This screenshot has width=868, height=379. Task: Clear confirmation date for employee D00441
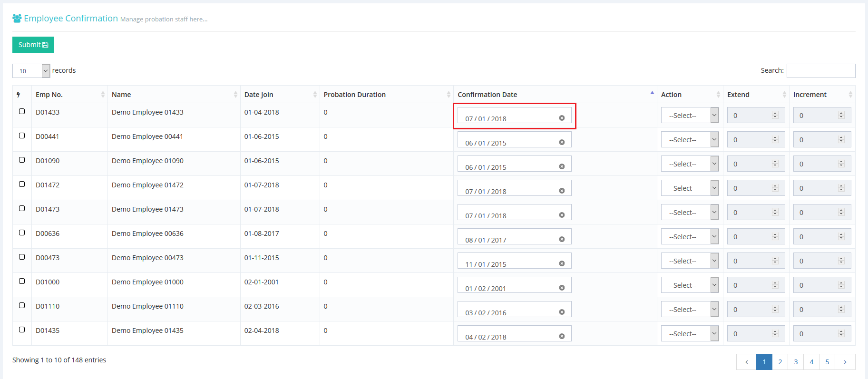click(x=562, y=142)
